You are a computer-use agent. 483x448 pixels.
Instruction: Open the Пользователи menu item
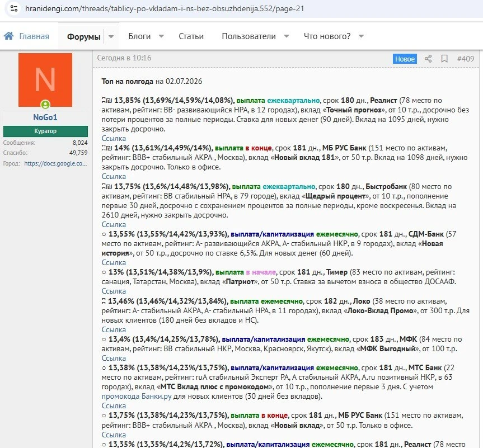coord(248,36)
